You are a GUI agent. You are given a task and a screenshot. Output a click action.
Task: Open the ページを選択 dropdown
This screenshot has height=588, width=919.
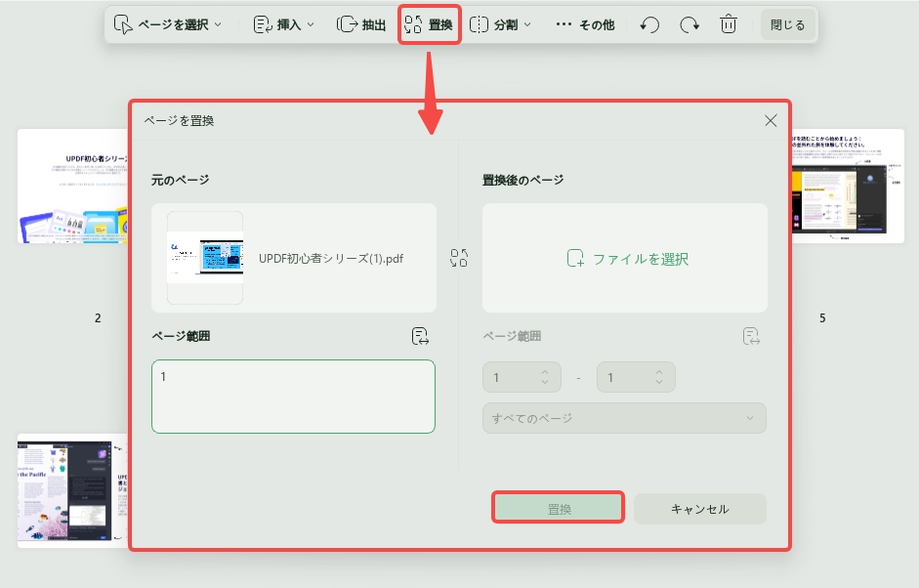(x=168, y=24)
